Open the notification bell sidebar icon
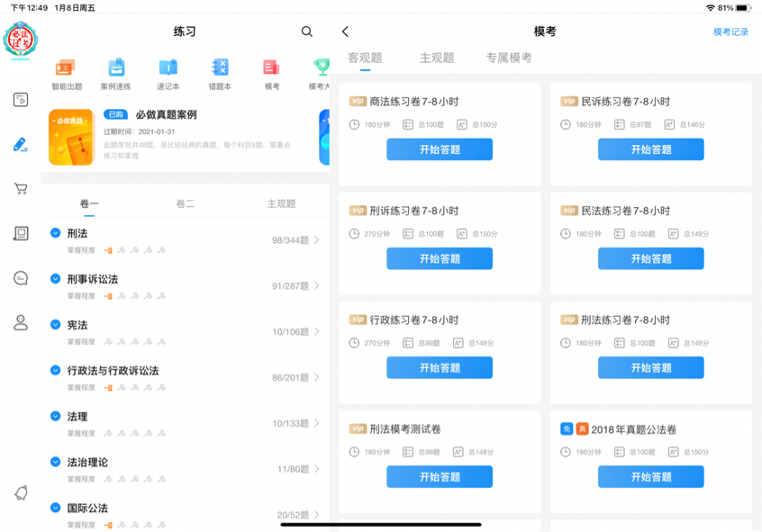 pos(21,492)
